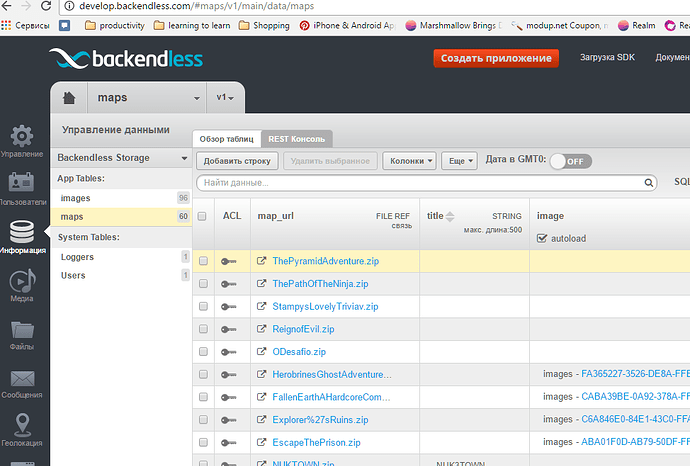Click the search magnifier icon
Screen dimensions: 690x466
pos(648,183)
